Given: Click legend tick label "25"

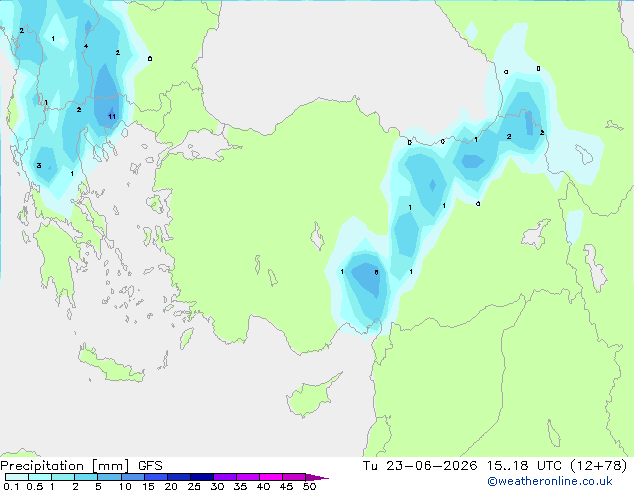Looking at the screenshot, I should point(194,486).
